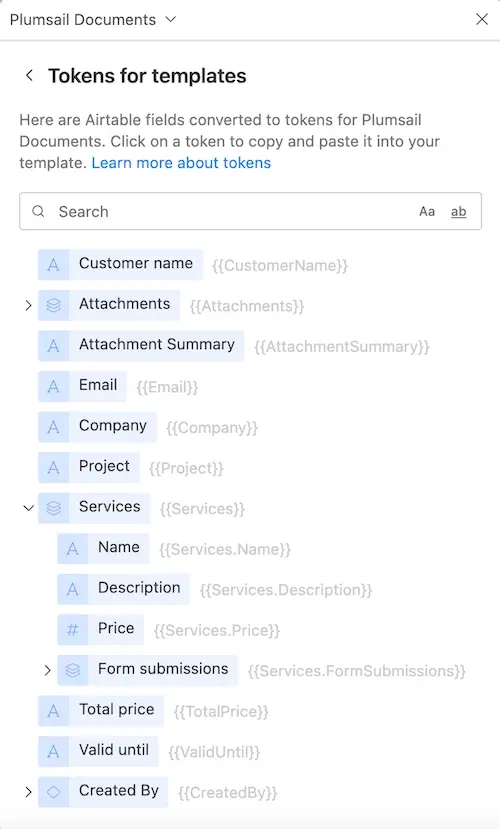
Task: Click the {{CreatedBy}} token text
Action: [227, 793]
